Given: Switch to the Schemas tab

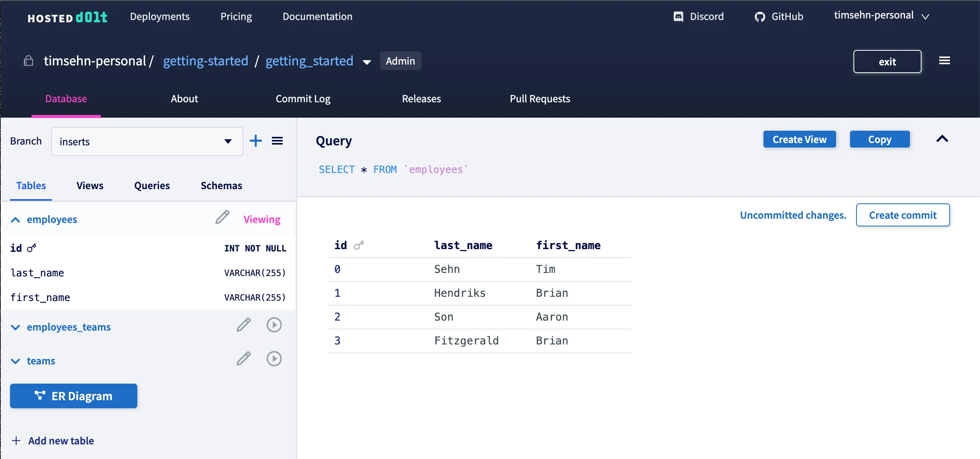Looking at the screenshot, I should (x=221, y=186).
